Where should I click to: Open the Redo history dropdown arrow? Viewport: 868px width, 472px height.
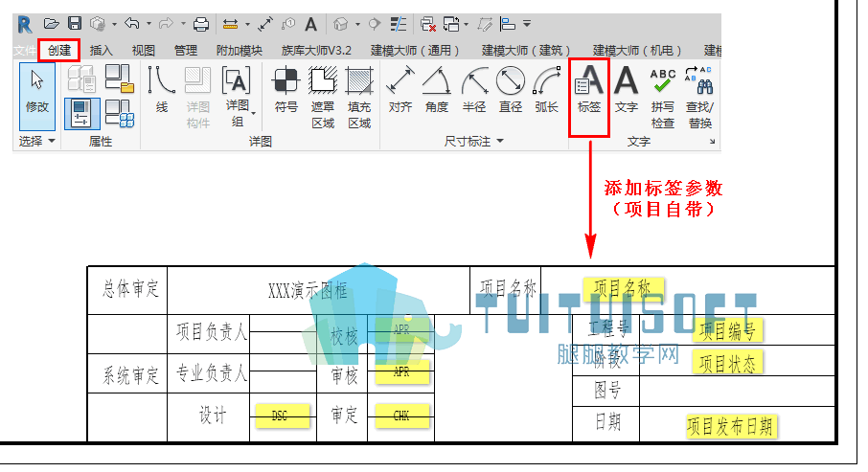[x=183, y=24]
